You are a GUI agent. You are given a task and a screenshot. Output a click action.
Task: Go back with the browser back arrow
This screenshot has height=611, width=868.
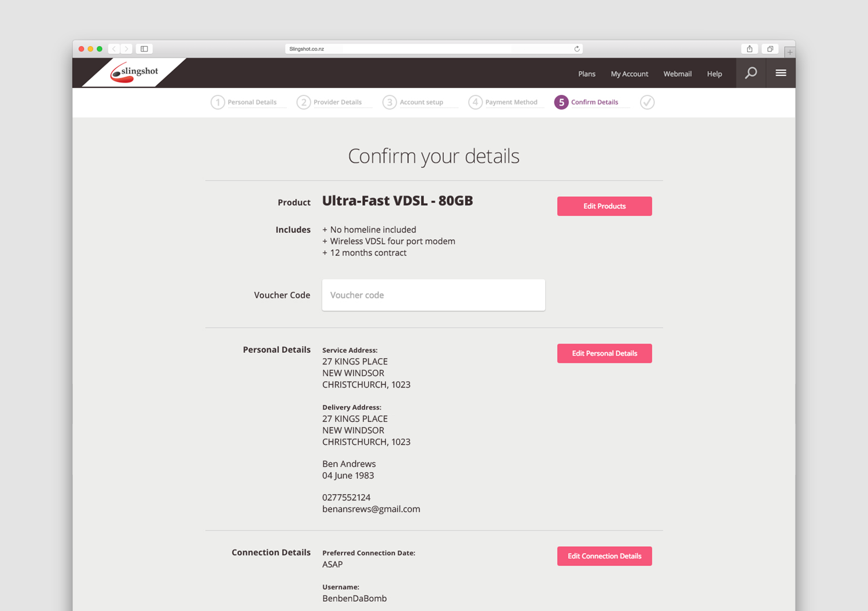click(114, 49)
